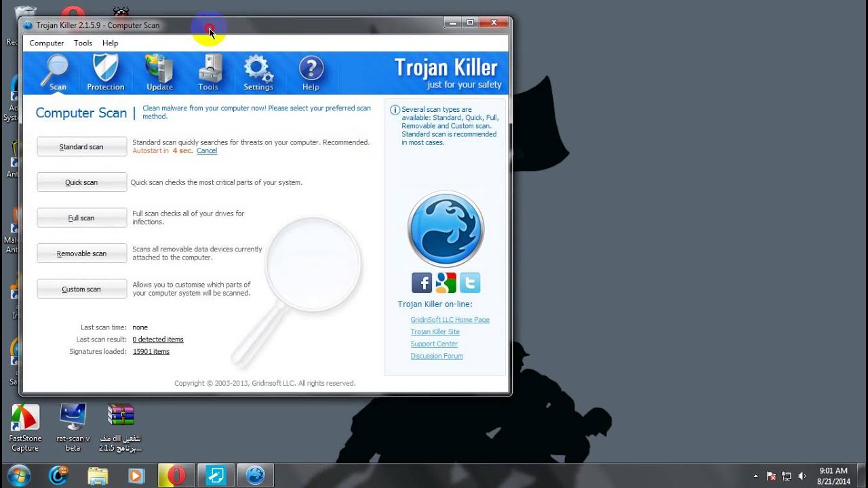
Task: Open Tools menu in menu bar
Action: [x=83, y=43]
